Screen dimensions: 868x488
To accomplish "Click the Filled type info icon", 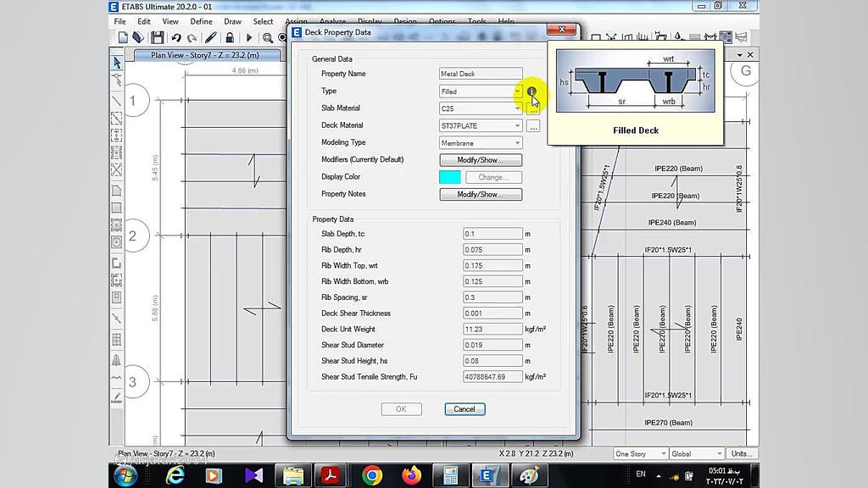I will 531,91.
